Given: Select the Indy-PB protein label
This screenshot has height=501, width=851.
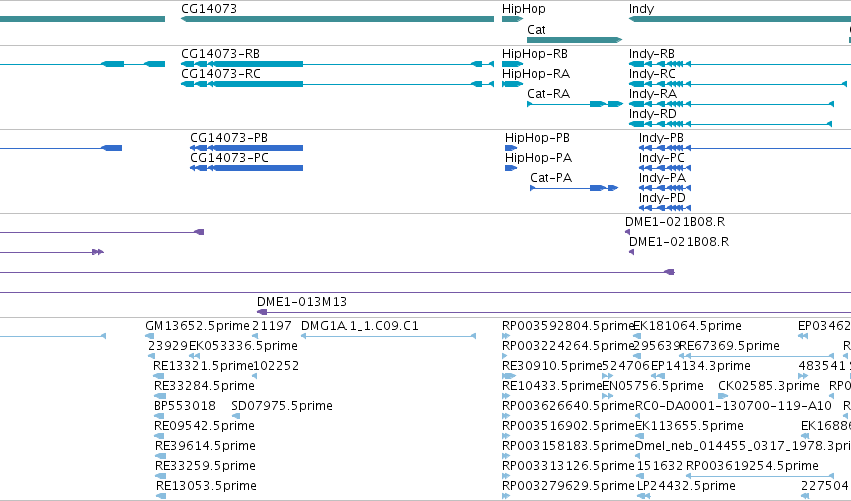Looking at the screenshot, I should pyautogui.click(x=662, y=138).
